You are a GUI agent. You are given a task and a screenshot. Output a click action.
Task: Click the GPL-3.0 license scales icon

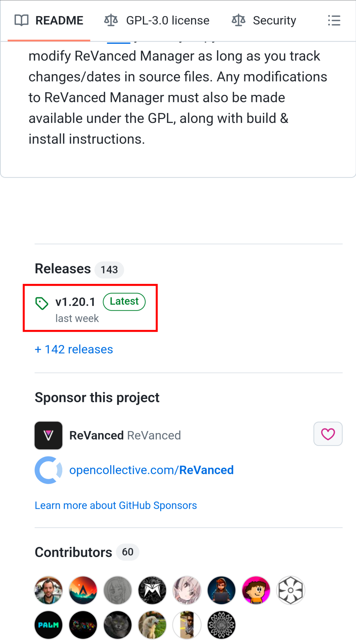(x=111, y=20)
